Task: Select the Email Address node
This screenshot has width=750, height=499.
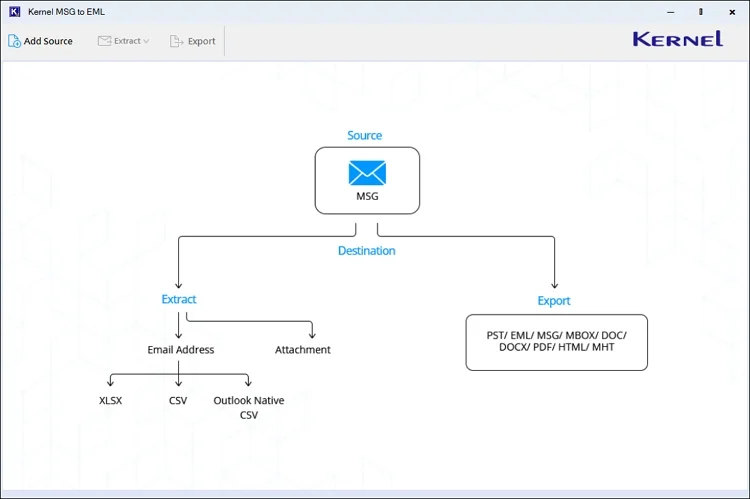Action: pos(180,350)
